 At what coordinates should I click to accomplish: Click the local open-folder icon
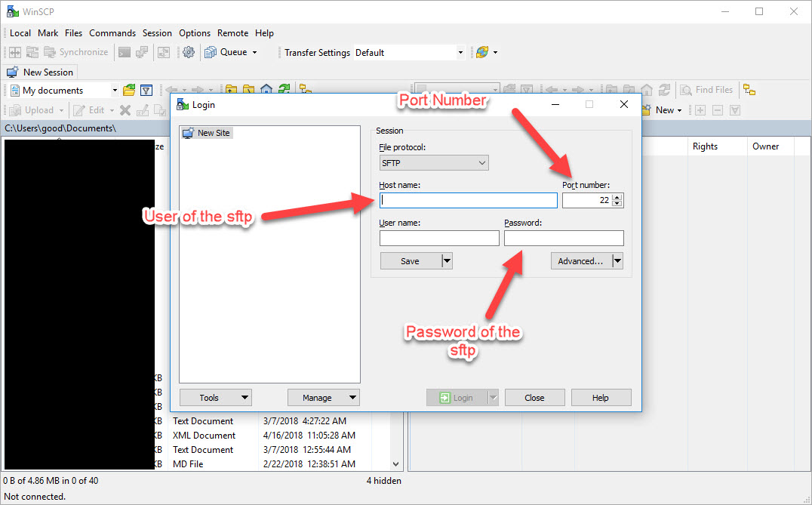click(x=129, y=90)
